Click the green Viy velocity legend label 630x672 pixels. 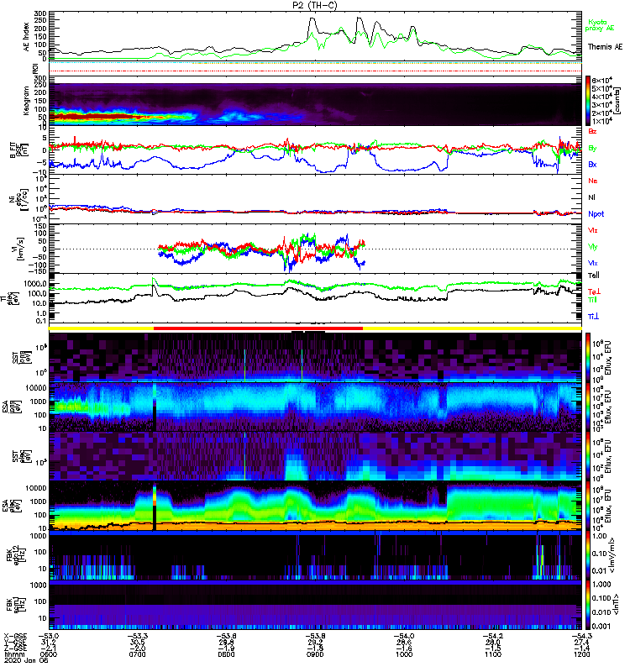[x=592, y=247]
